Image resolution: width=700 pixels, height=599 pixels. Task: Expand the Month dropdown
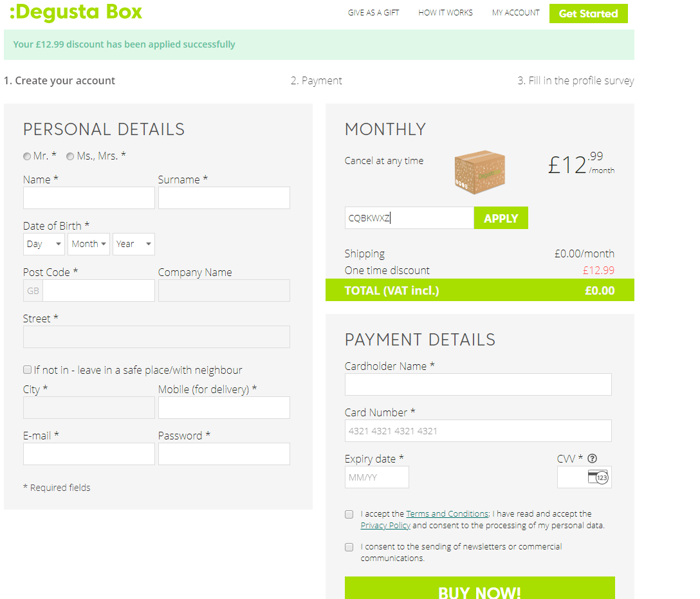[89, 244]
